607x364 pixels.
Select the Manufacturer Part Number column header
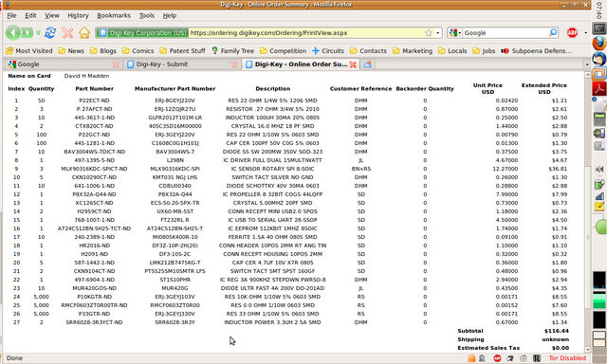175,88
